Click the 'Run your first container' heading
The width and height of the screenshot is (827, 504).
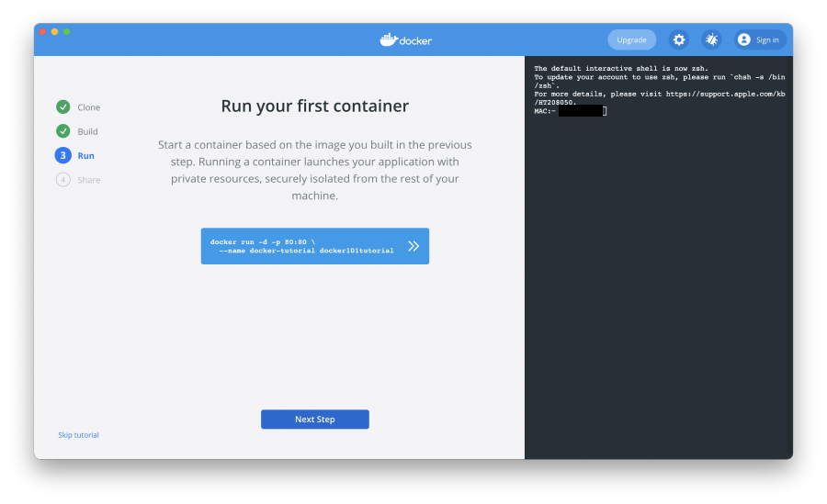pyautogui.click(x=315, y=106)
